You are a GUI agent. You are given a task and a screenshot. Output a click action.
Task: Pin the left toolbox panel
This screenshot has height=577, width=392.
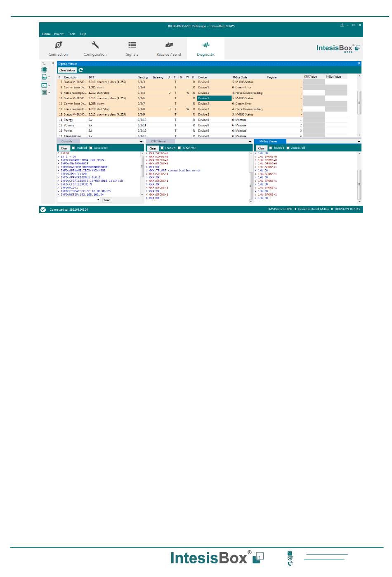pyautogui.click(x=53, y=64)
